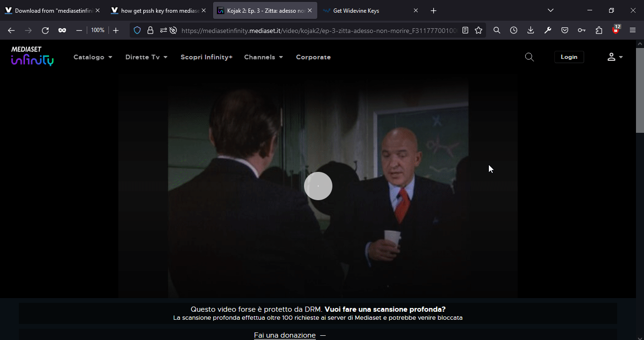Expand the Catalogo menu

93,57
